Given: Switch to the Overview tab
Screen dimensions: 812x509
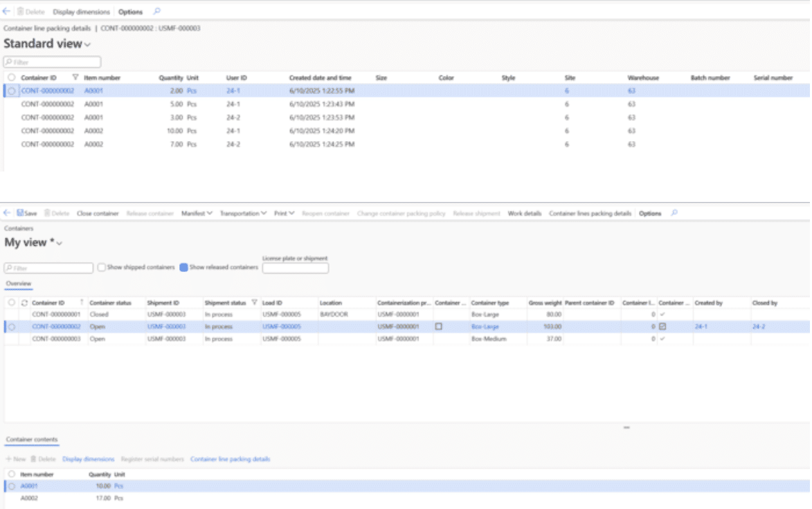Looking at the screenshot, I should coord(18,284).
